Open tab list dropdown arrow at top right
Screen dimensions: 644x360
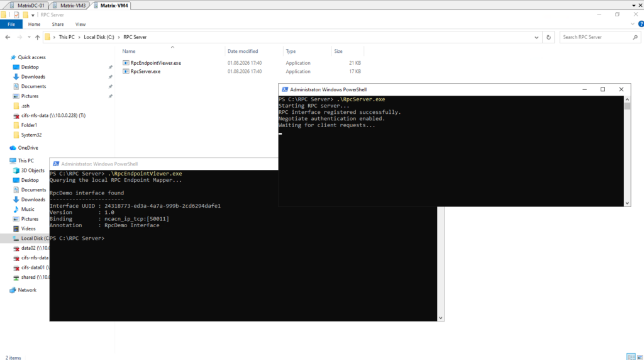tap(634, 5)
